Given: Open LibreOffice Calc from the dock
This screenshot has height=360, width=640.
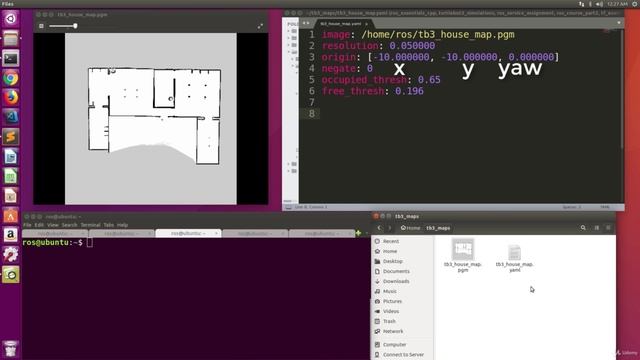Looking at the screenshot, I should pos(11,176).
